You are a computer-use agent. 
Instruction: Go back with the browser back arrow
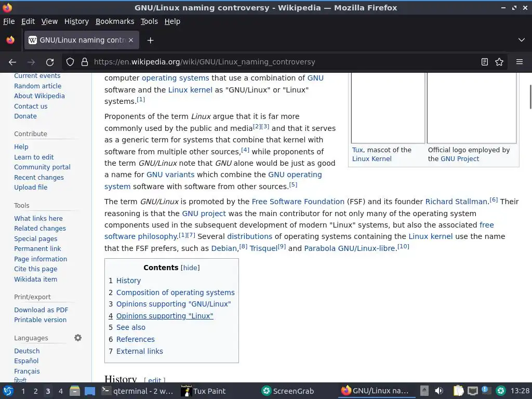12,62
